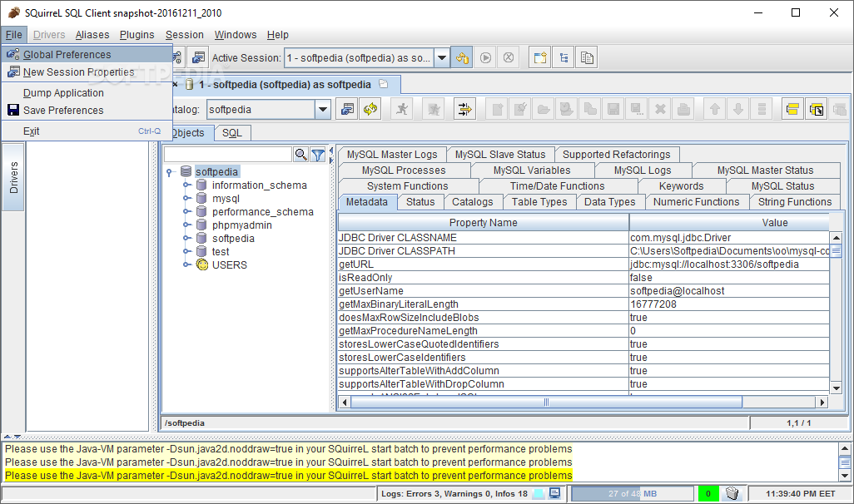This screenshot has width=854, height=504.
Task: Click metadata table scroll down arrow
Action: pos(836,388)
